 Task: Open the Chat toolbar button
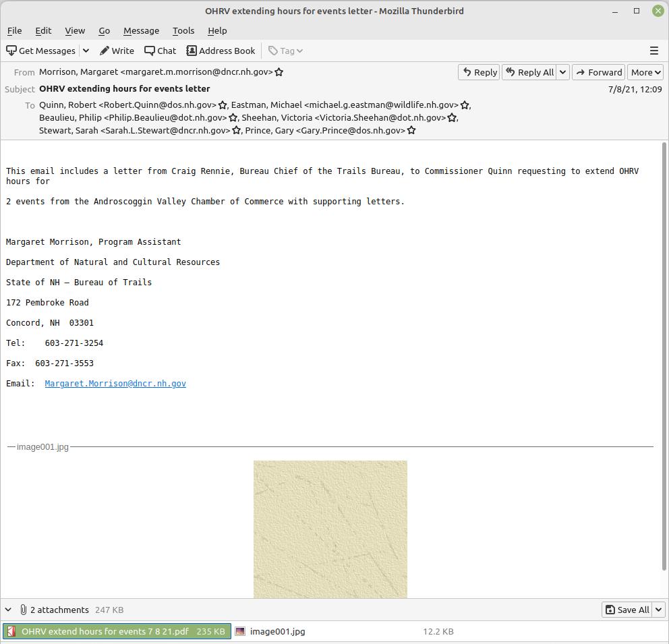(161, 51)
